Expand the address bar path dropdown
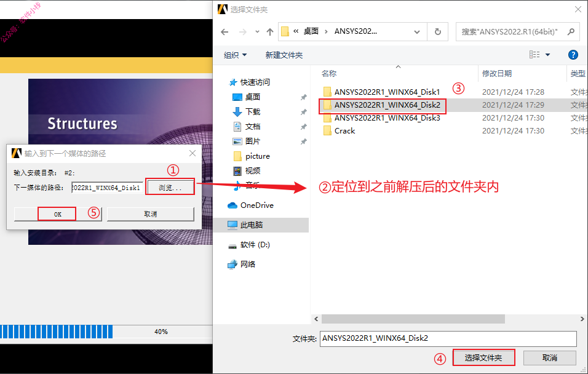The width and height of the screenshot is (588, 374). click(x=416, y=32)
